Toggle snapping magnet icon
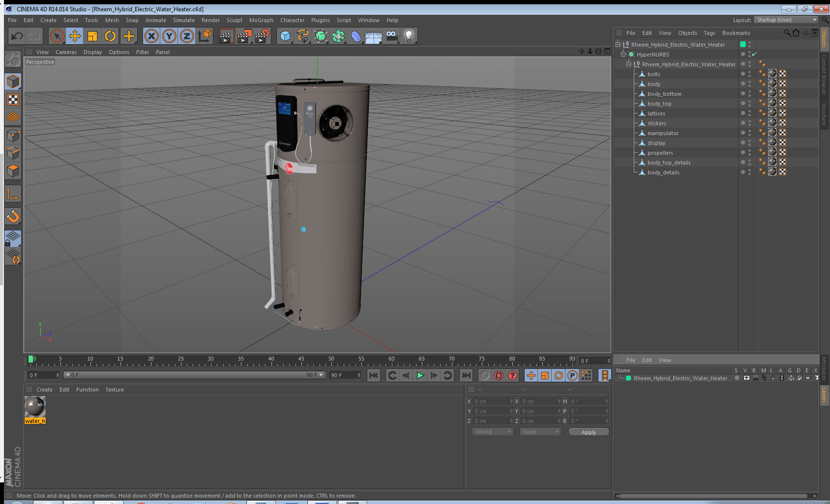This screenshot has width=830, height=504. pos(13,216)
